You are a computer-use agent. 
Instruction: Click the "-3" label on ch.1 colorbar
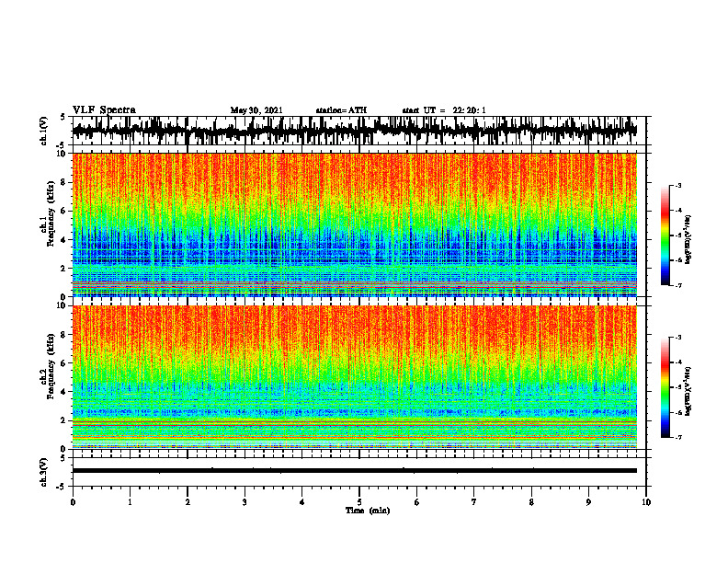pyautogui.click(x=678, y=186)
